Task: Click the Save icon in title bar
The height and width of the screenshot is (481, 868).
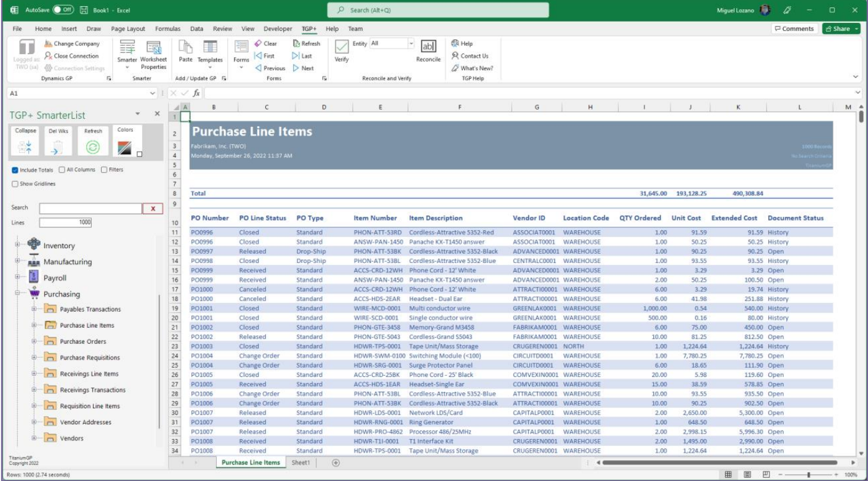Action: click(84, 10)
